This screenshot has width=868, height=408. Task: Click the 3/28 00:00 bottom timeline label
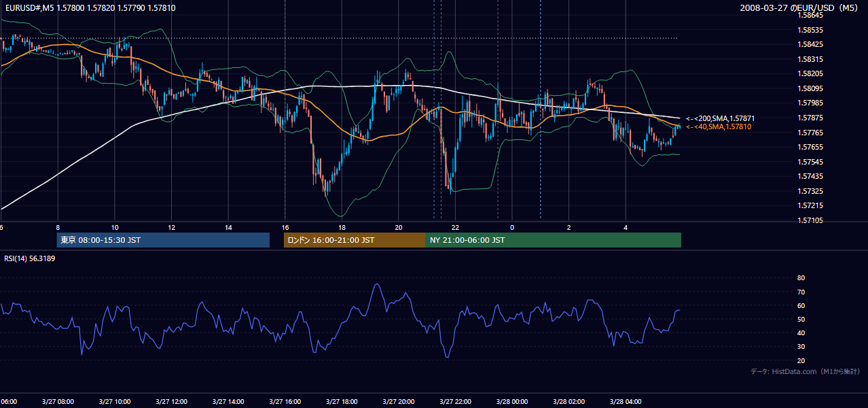pos(512,401)
